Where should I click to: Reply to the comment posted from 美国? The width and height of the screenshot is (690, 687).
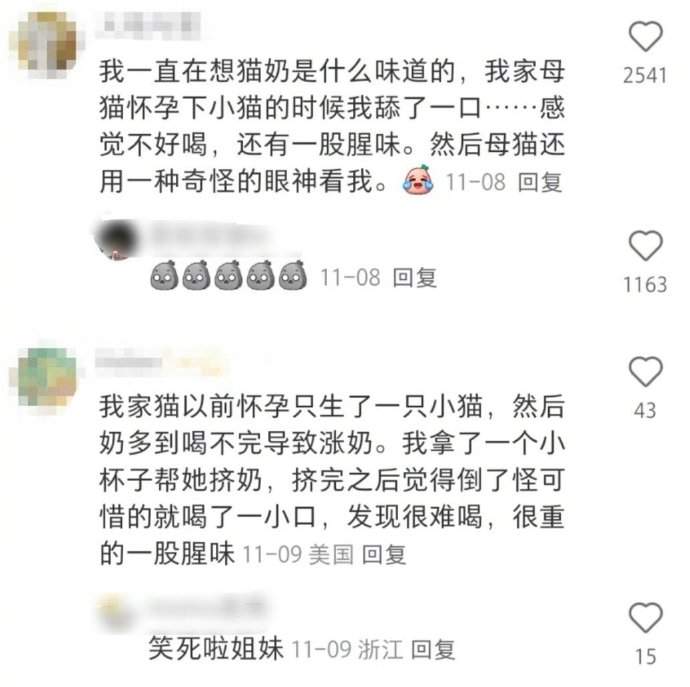[x=384, y=555]
